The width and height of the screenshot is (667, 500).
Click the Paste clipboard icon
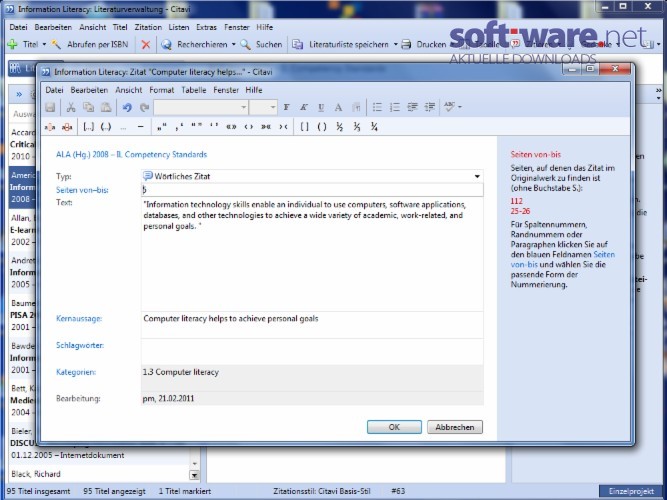click(x=106, y=107)
